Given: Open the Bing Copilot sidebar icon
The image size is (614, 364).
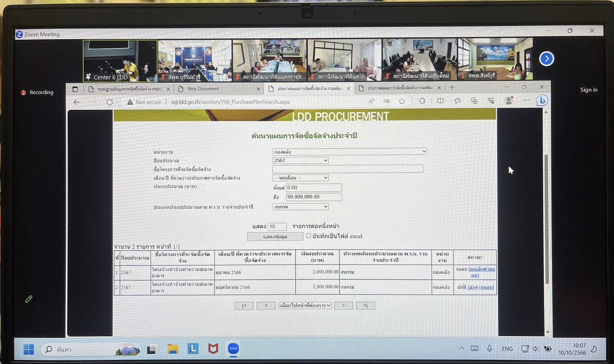Looking at the screenshot, I should (x=542, y=100).
